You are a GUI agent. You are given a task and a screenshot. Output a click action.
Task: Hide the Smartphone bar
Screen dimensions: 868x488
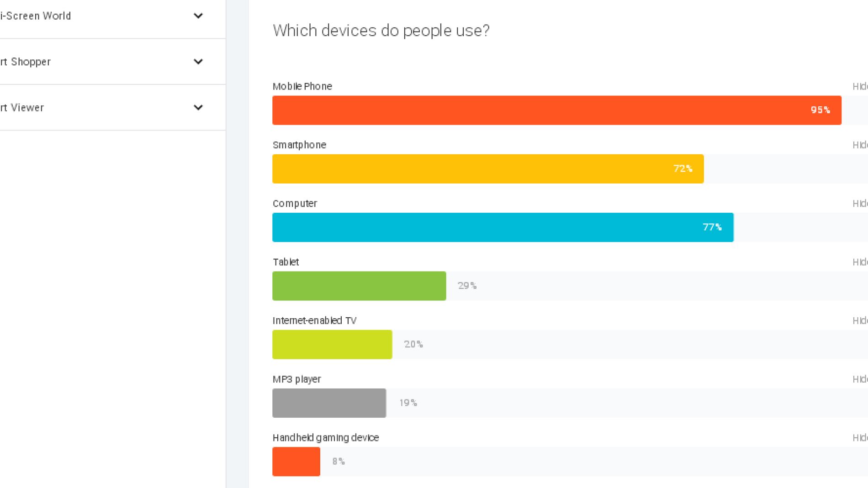pyautogui.click(x=860, y=145)
